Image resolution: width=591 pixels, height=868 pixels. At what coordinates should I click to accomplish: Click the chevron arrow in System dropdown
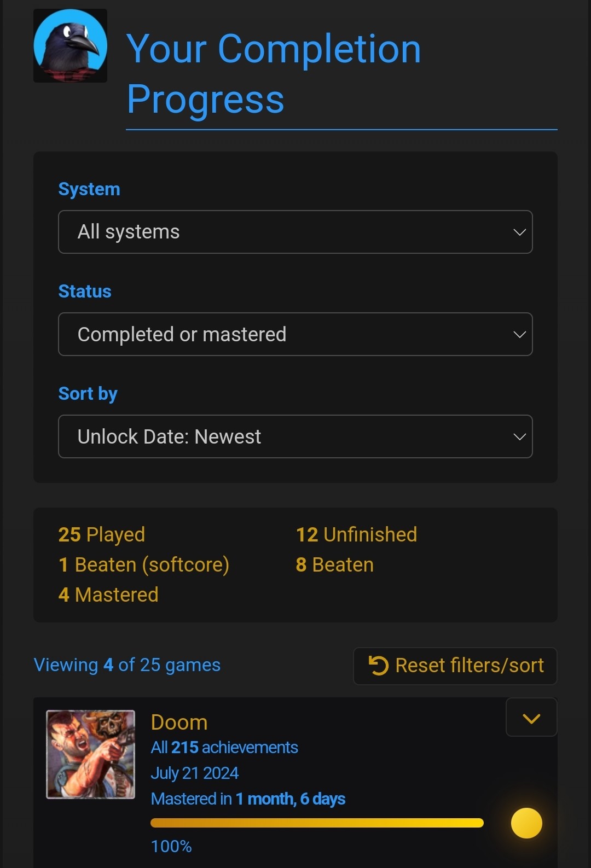(519, 232)
